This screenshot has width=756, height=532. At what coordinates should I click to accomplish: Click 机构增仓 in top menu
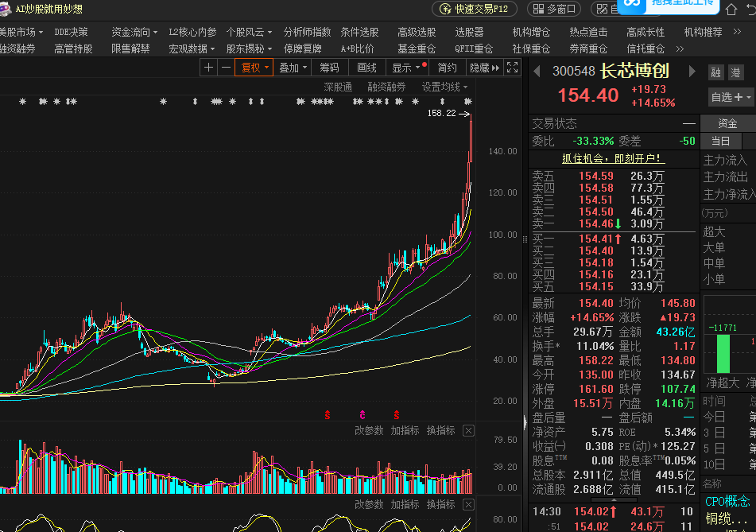coord(531,32)
